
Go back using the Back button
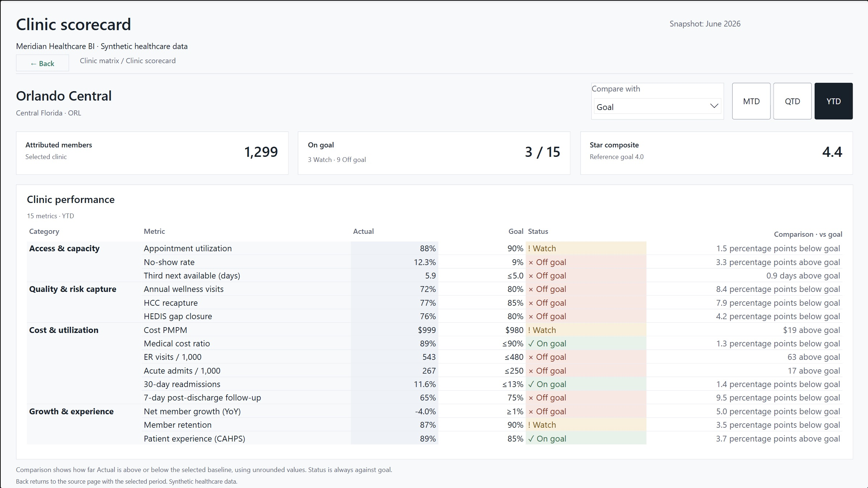(42, 63)
